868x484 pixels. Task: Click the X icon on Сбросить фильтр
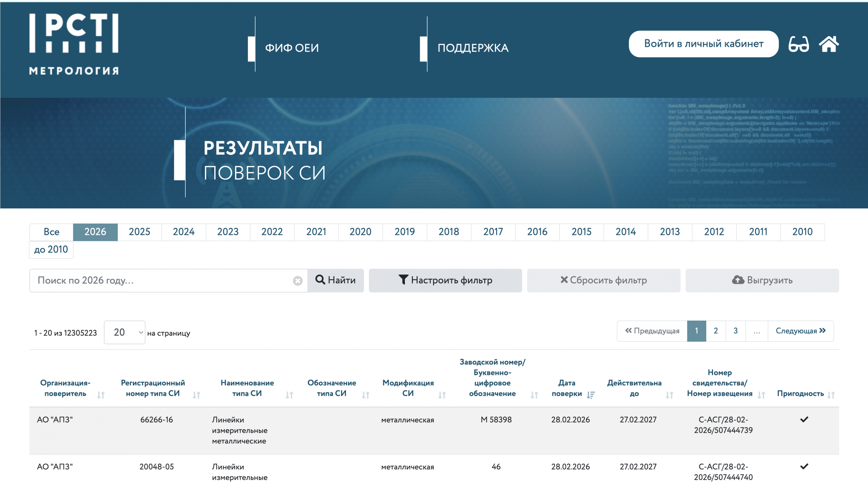tap(564, 280)
